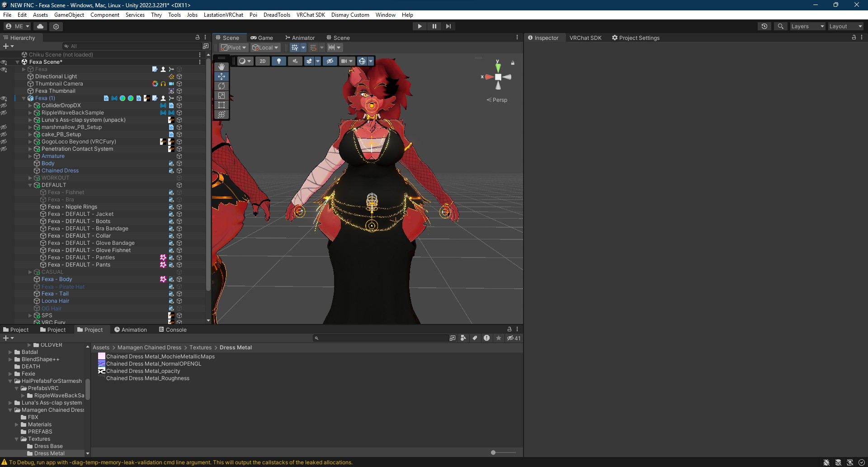Open the Local handle rotation dropdown
Image resolution: width=868 pixels, height=467 pixels.
(265, 48)
